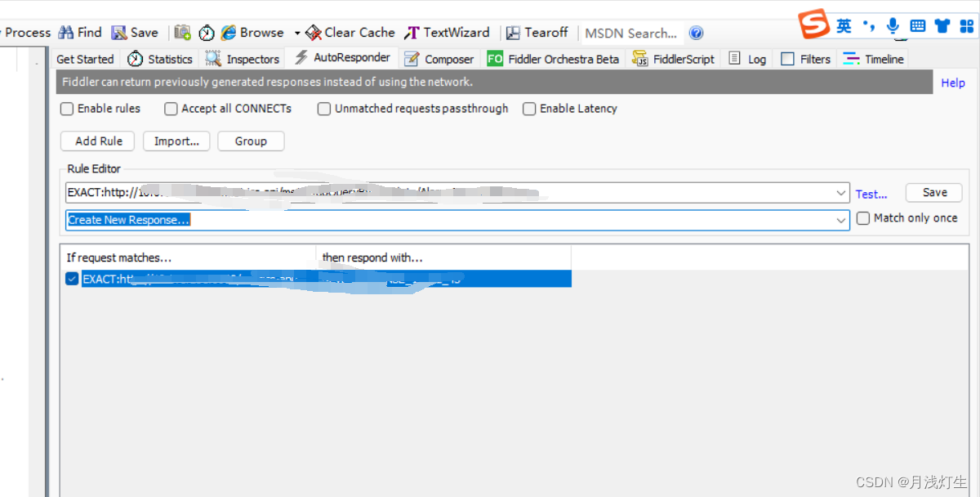Image resolution: width=980 pixels, height=497 pixels.
Task: Click the Import... button
Action: 176,141
